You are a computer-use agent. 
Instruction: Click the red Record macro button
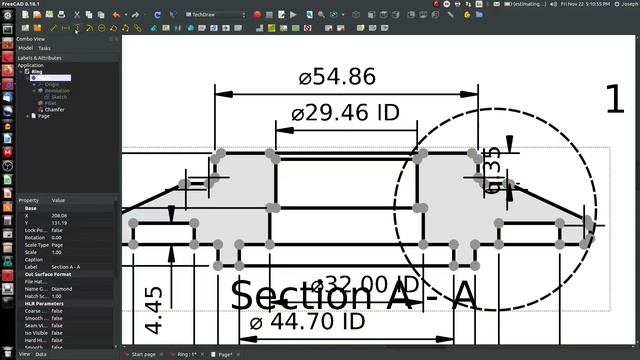click(257, 15)
